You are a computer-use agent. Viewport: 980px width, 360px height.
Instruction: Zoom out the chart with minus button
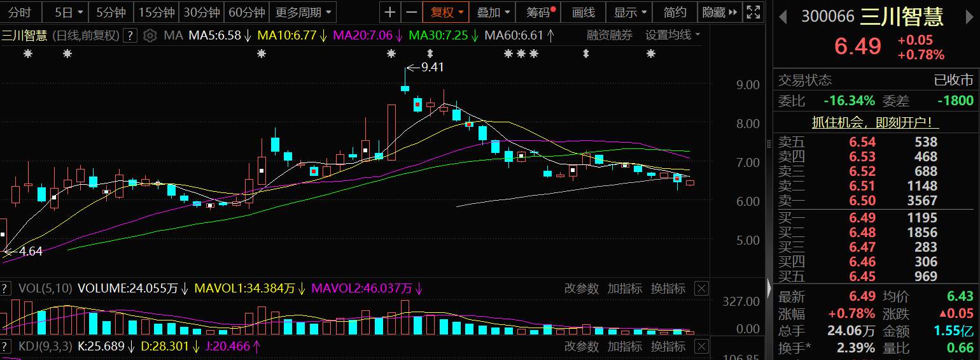point(412,12)
